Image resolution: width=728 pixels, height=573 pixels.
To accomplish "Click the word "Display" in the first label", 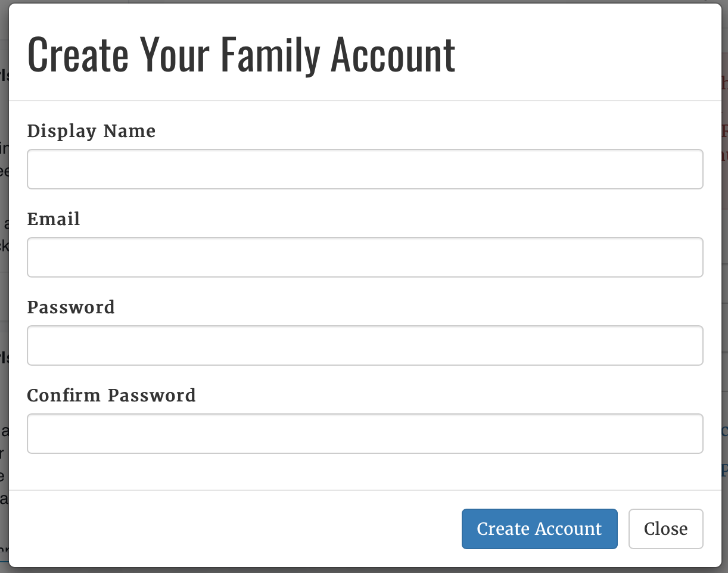I will click(x=61, y=131).
